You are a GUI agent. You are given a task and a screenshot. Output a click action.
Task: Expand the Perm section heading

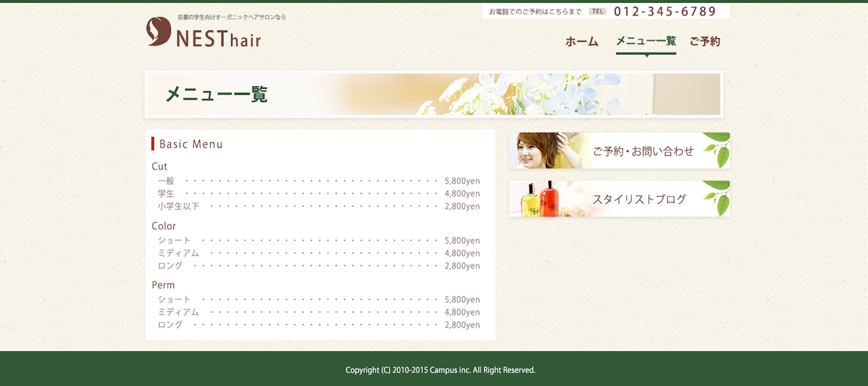click(x=163, y=285)
